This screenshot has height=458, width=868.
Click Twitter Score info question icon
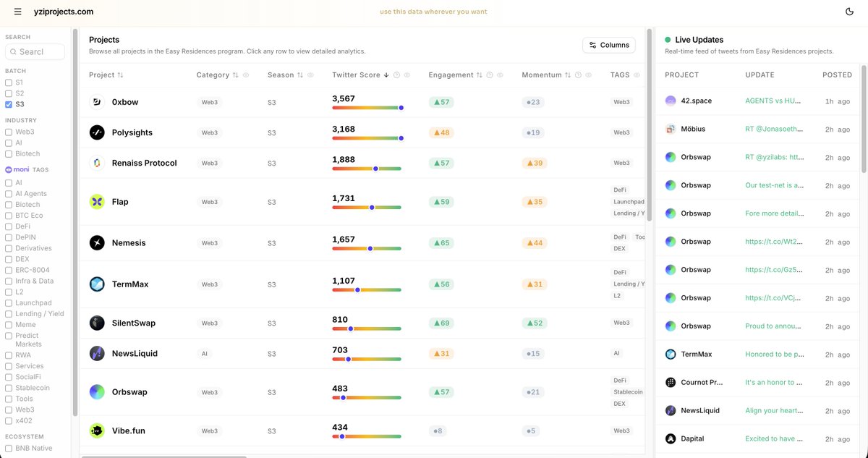click(396, 75)
